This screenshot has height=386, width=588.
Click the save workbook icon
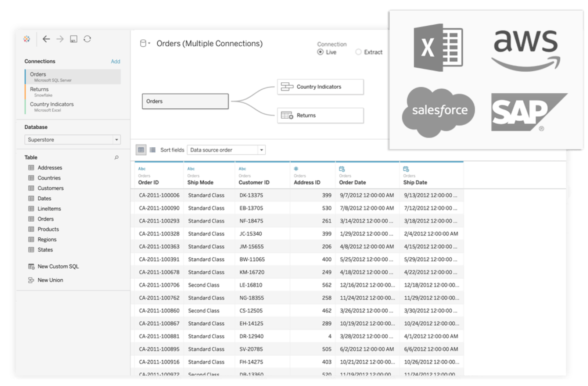click(73, 39)
